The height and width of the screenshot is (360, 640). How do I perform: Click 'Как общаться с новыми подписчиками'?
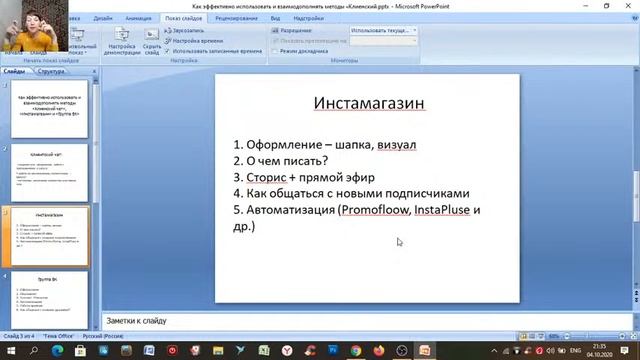[351, 193]
